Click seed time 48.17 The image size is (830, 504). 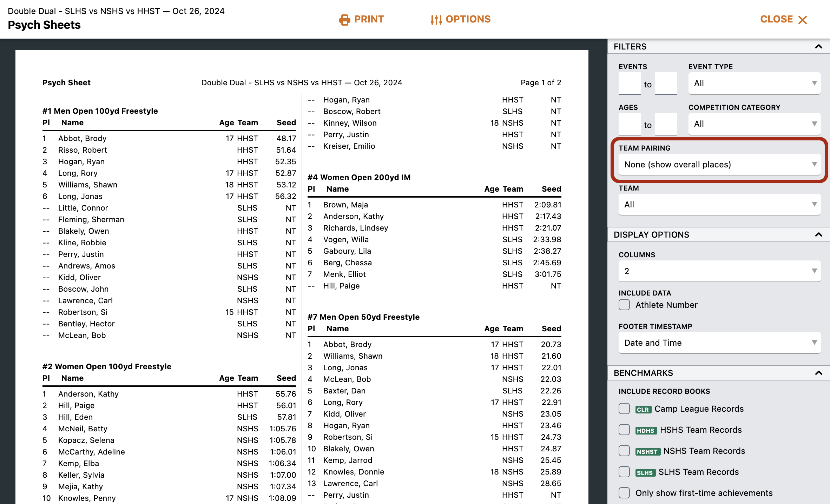[286, 138]
